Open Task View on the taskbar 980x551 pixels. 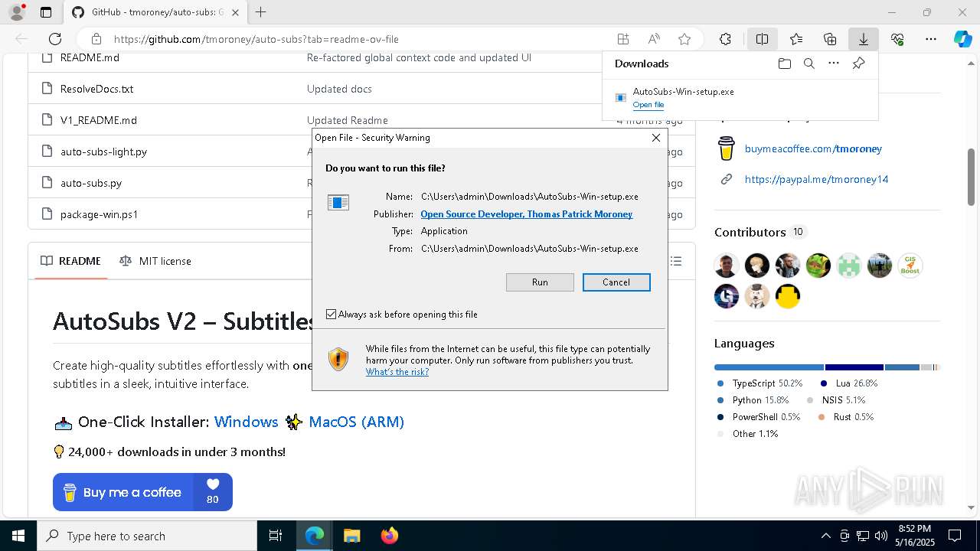(276, 536)
